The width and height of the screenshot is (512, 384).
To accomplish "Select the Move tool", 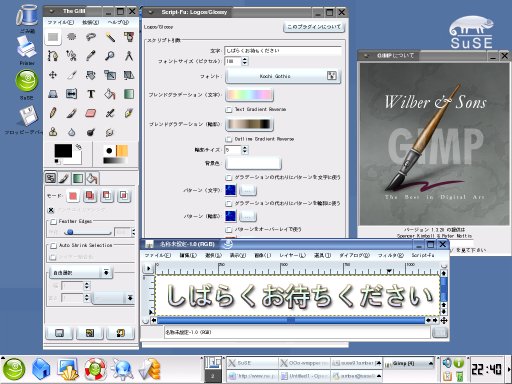I will pyautogui.click(x=53, y=75).
